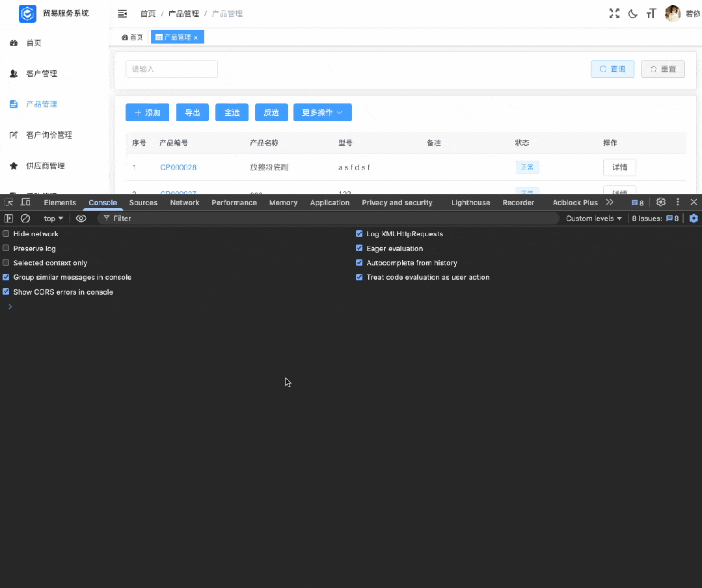Click the 请输入 search input field
Image resolution: width=702 pixels, height=588 pixels.
point(171,69)
